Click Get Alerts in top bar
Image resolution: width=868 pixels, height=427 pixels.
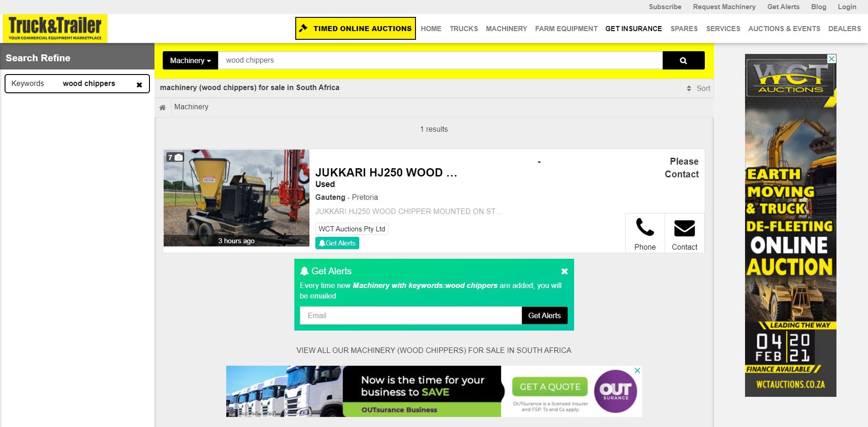click(783, 7)
